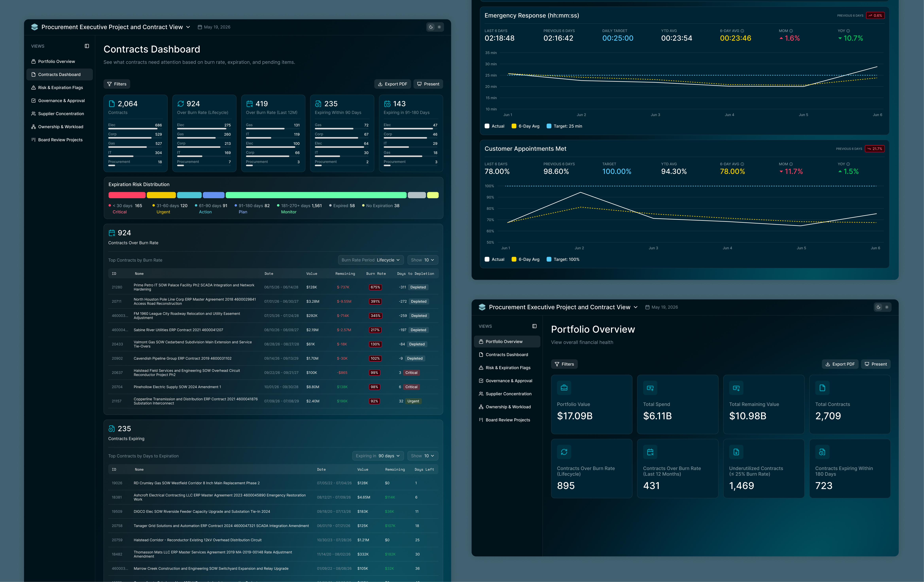The height and width of the screenshot is (582, 924).
Task: Open the Burn Rate Period Lifecycle dropdown
Action: point(371,260)
